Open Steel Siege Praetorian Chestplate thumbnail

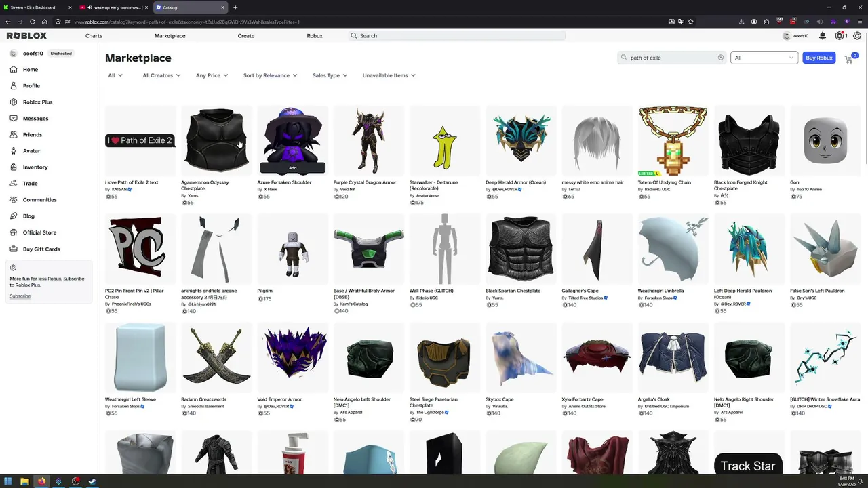[445, 357]
